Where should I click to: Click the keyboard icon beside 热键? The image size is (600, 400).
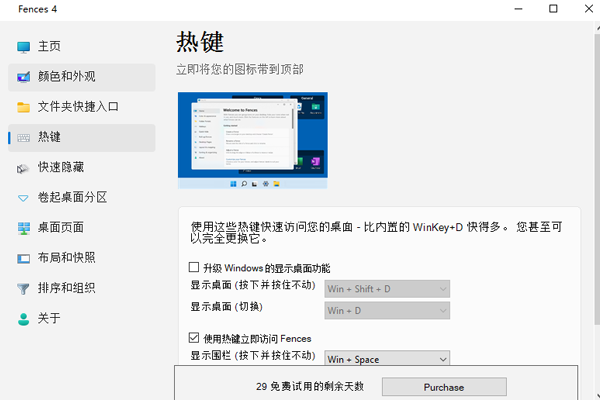[x=23, y=138]
